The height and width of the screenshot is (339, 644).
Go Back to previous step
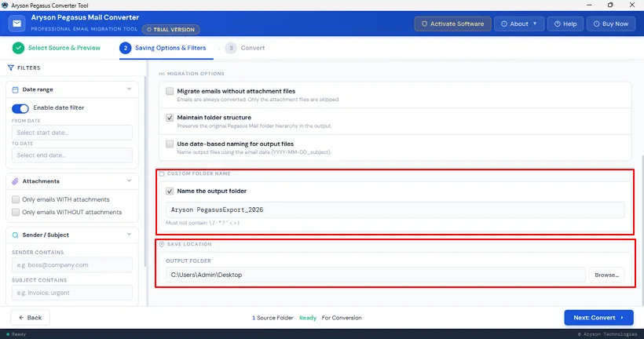(30, 318)
